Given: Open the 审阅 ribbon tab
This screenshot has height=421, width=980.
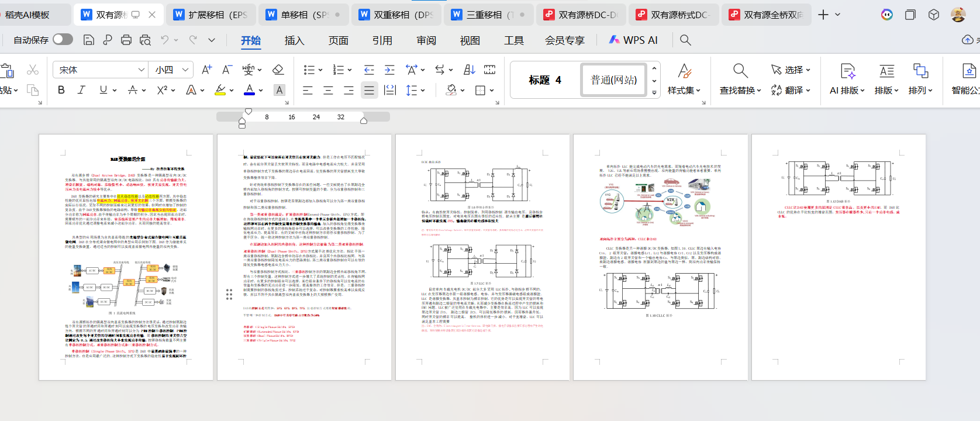Looking at the screenshot, I should click(426, 40).
